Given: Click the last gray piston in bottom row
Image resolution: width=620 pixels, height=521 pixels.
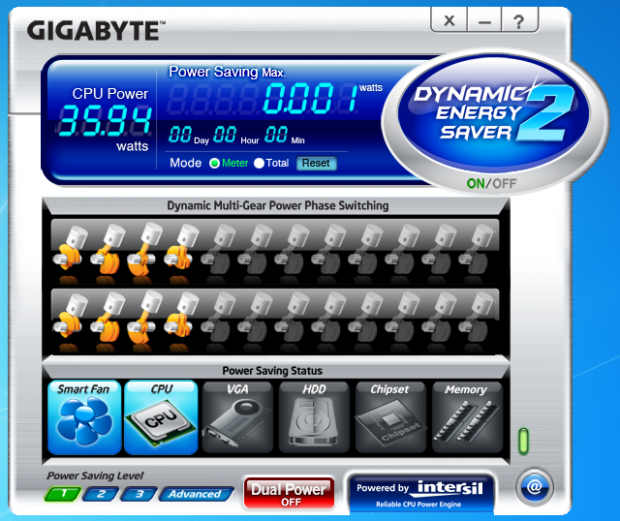Looking at the screenshot, I should [x=476, y=319].
